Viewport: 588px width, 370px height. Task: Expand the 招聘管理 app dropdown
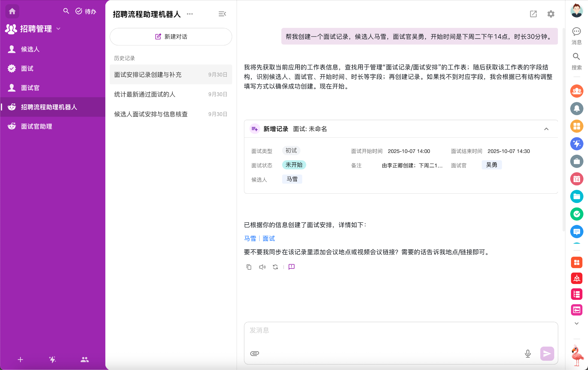58,29
